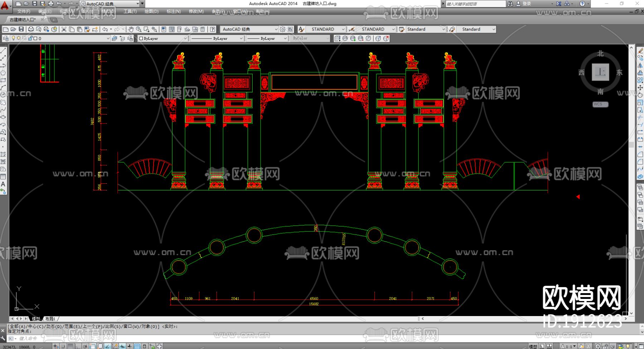
Task: Click the Help question mark toolbar icon
Action: (213, 29)
